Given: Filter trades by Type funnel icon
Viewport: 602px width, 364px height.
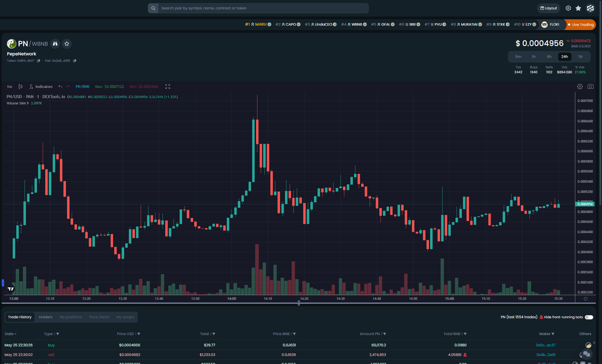Looking at the screenshot, I should pyautogui.click(x=58, y=334).
